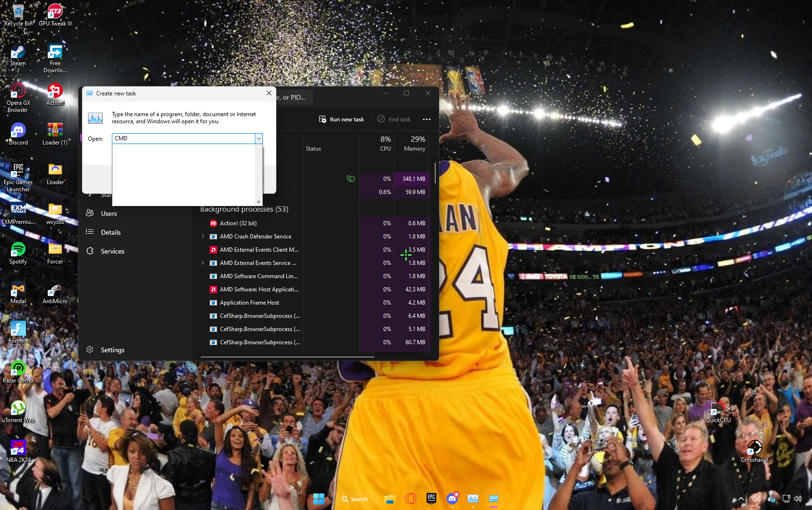Click the horizontal scrollbar in process list

[287, 357]
